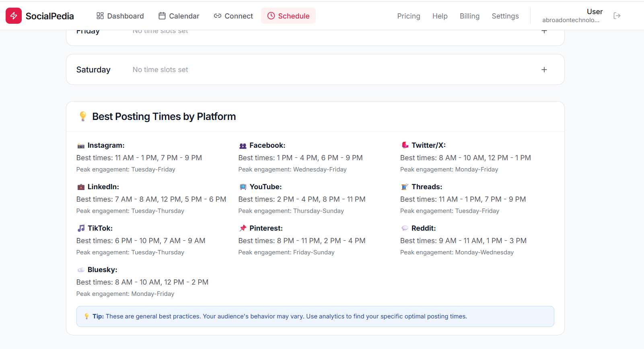Go to Settings

coord(505,16)
